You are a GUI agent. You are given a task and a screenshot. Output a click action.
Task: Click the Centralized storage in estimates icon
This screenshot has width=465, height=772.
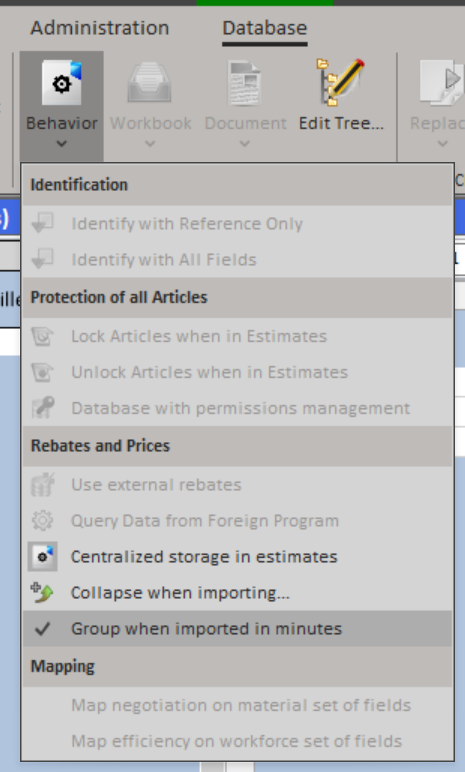(x=42, y=557)
